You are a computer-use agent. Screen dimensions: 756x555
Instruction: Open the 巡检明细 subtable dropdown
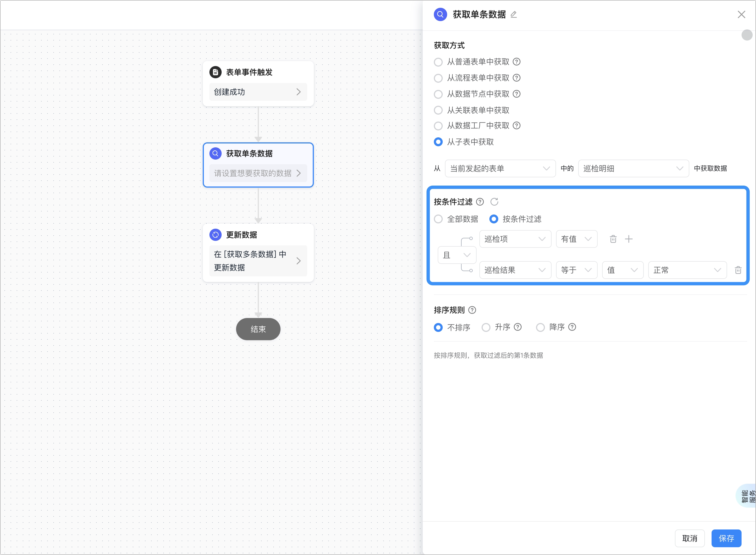pos(633,169)
